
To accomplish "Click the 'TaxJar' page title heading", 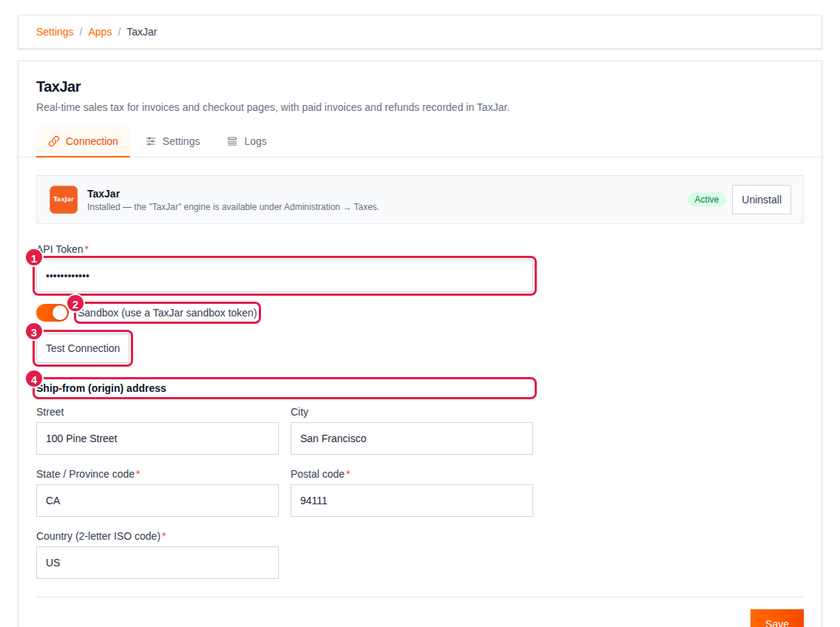I will 58,87.
